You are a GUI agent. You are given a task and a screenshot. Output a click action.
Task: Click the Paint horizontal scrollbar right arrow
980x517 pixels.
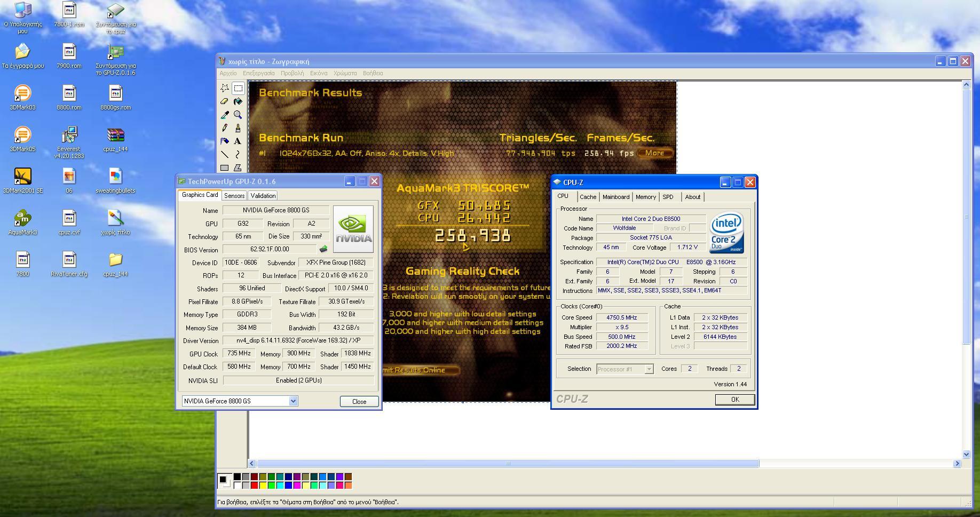tap(957, 464)
